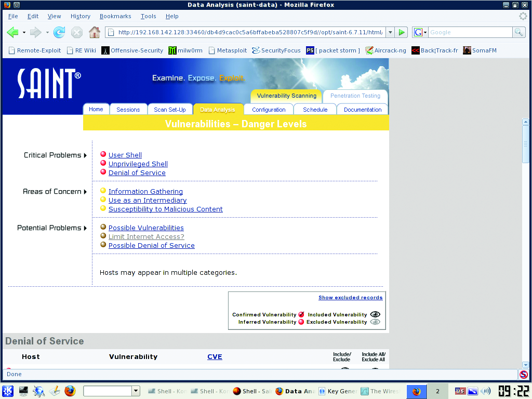Open the milw0rm bookmark
The height and width of the screenshot is (399, 532).
(185, 50)
